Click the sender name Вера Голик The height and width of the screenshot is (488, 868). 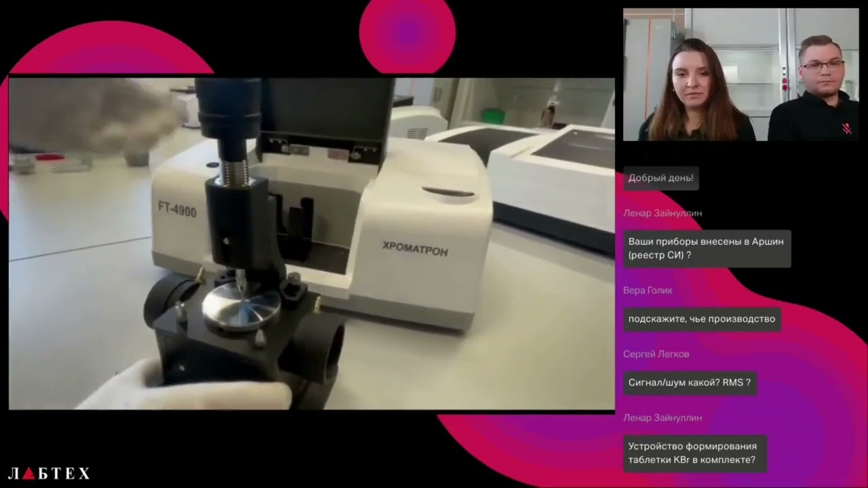click(648, 290)
